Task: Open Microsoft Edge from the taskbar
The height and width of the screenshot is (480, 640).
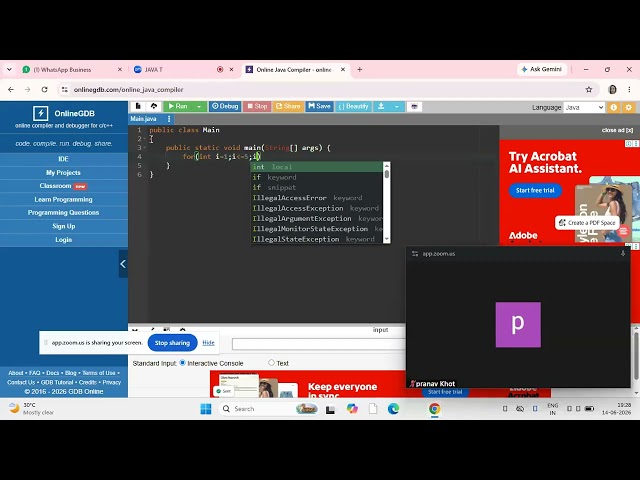Action: [x=393, y=409]
